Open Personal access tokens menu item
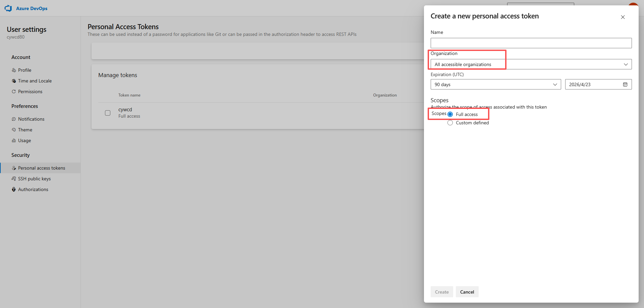The width and height of the screenshot is (644, 308). (42, 168)
